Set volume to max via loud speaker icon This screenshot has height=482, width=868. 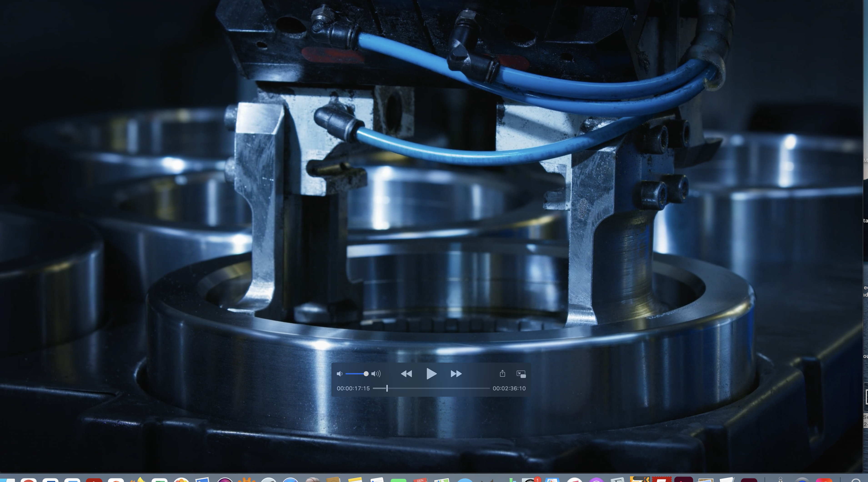[x=376, y=374]
